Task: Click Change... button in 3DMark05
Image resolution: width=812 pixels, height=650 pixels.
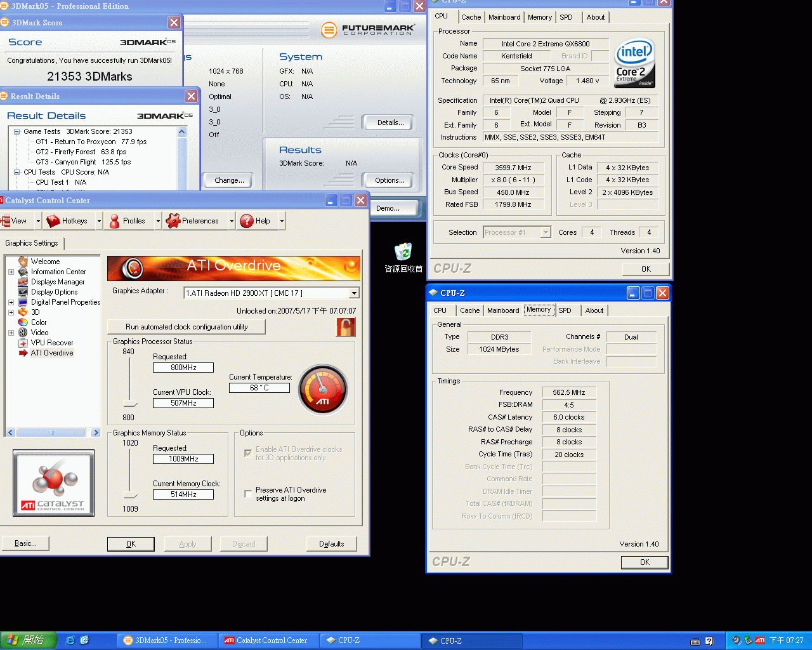Action: (x=230, y=180)
